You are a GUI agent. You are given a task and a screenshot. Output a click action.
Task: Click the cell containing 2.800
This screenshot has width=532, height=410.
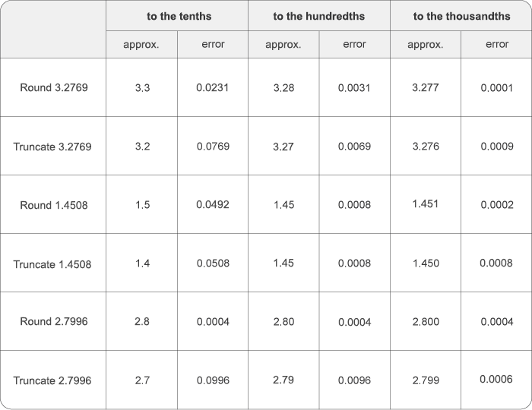[x=426, y=322]
